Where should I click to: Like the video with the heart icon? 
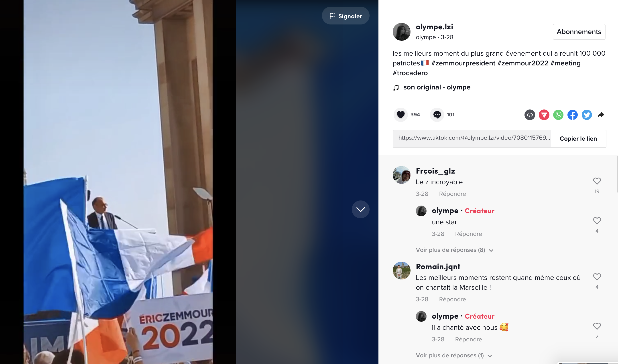[400, 115]
